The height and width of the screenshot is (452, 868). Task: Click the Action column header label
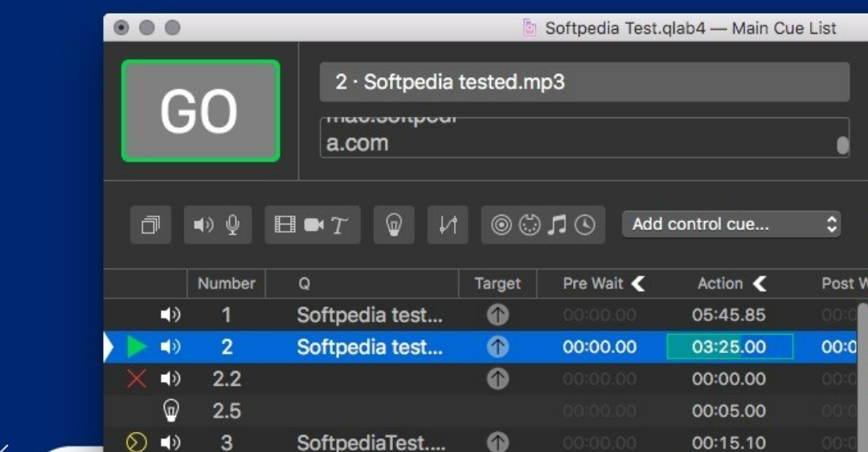[720, 284]
